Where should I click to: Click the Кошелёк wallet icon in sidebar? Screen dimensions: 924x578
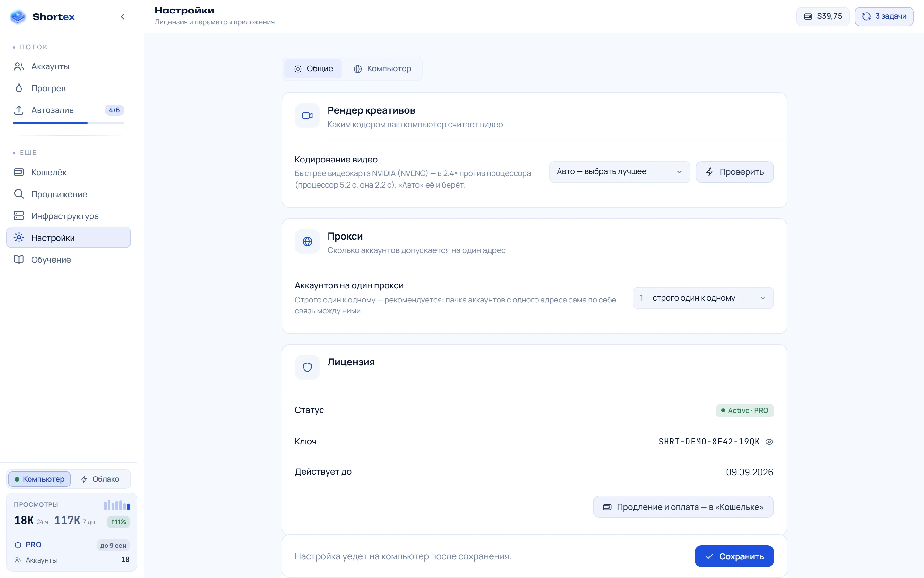coord(19,172)
